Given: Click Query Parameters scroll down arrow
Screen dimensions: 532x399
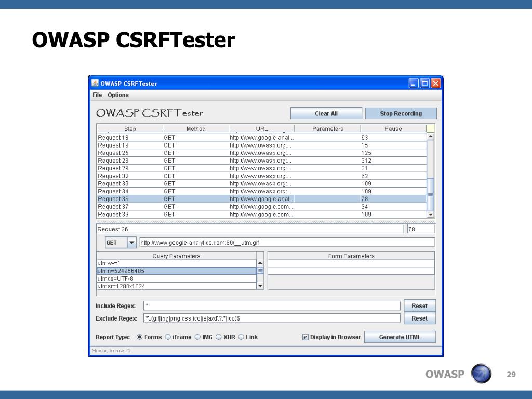Looking at the screenshot, I should 260,286.
